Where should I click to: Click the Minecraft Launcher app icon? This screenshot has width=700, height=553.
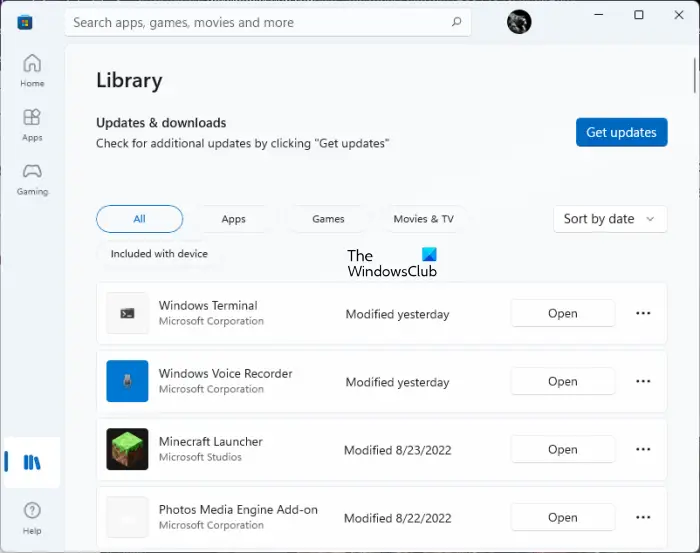coord(127,449)
